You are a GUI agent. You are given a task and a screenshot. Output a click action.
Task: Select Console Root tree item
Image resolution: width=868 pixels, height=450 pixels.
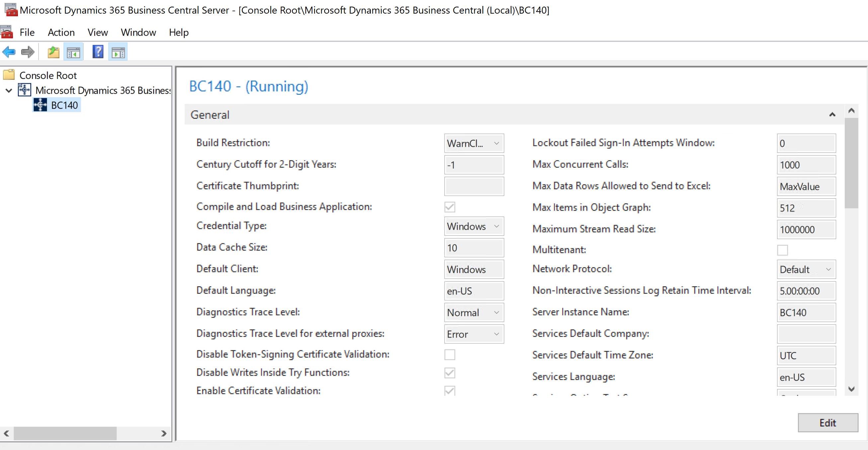48,75
